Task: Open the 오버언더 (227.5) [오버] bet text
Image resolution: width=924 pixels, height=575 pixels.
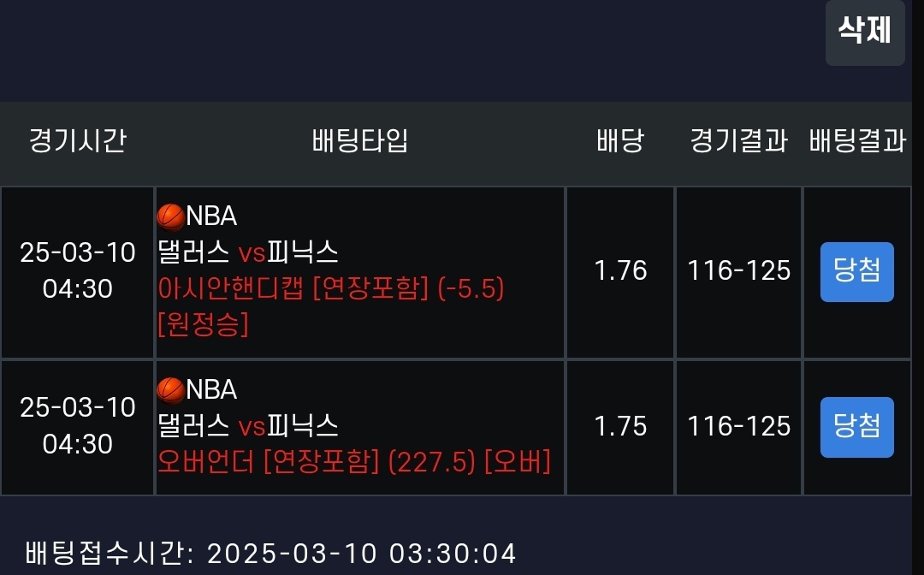Action: pos(354,462)
